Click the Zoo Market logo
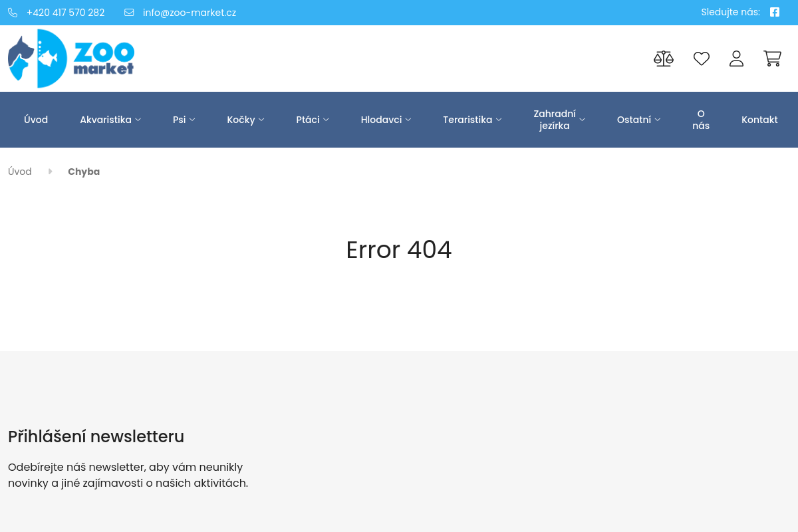This screenshot has height=532, width=798. point(71,59)
